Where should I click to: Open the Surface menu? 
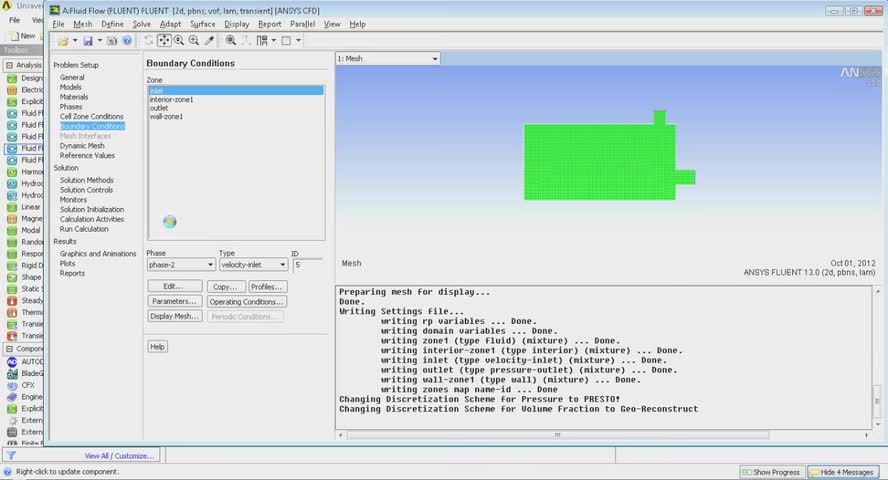(x=202, y=24)
